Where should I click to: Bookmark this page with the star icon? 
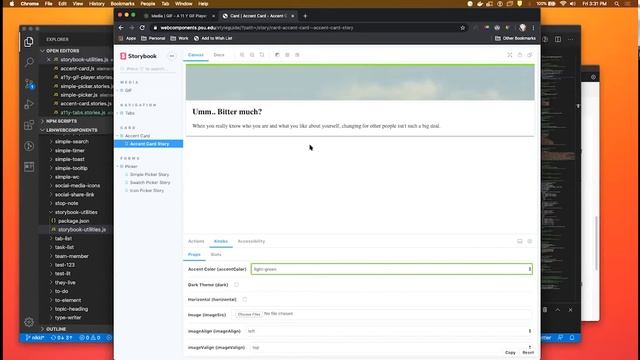(462, 28)
